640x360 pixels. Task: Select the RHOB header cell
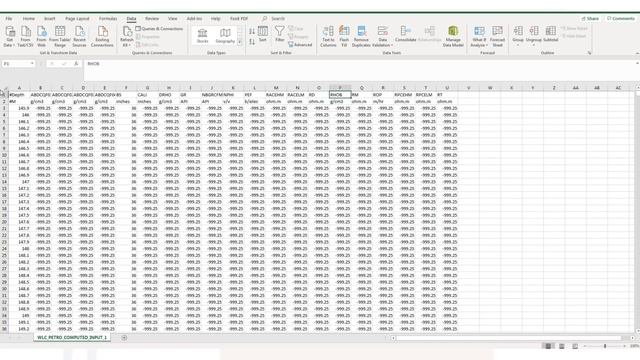tap(340, 95)
